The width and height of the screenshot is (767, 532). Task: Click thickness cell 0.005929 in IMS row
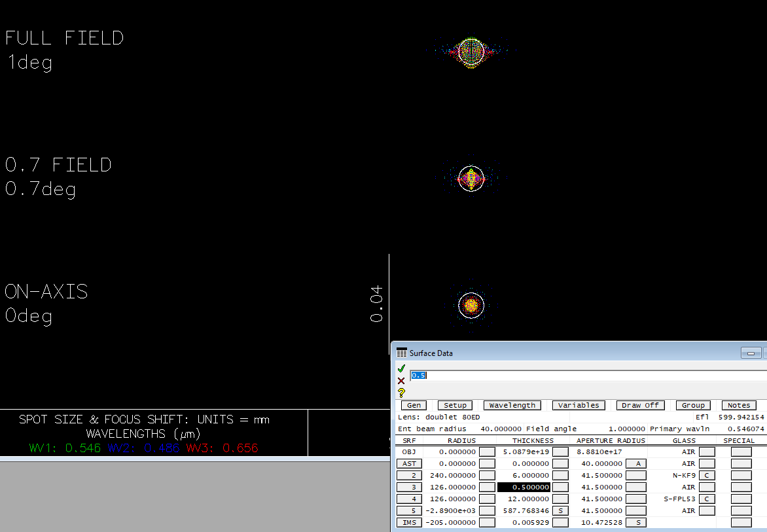pos(530,522)
